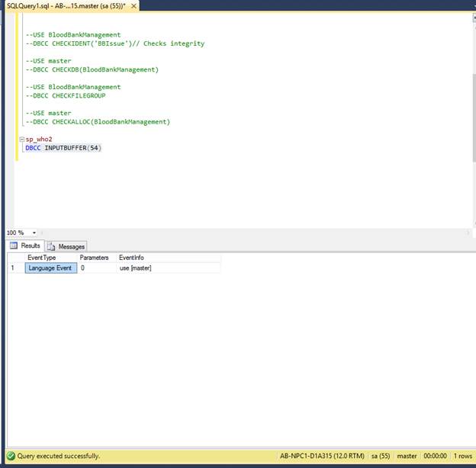Select row header 1 in results
Viewport: 476px width, 468px height.
[16, 268]
